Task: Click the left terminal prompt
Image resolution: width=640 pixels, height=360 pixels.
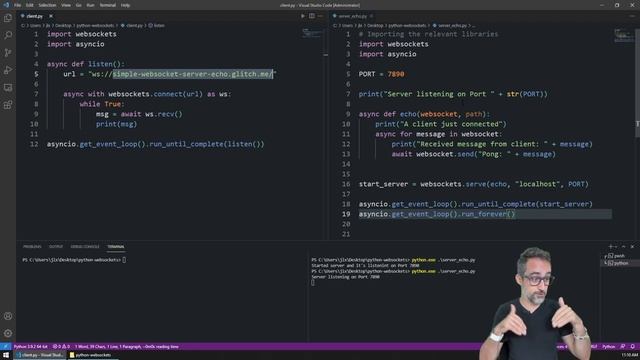Action: click(74, 260)
